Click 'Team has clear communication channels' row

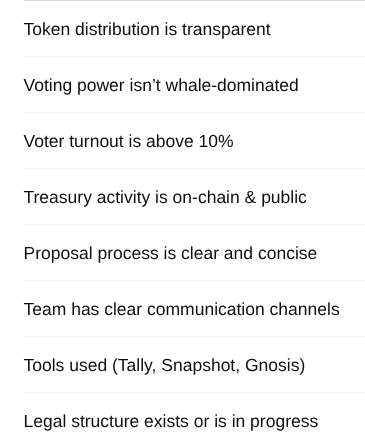click(194, 309)
